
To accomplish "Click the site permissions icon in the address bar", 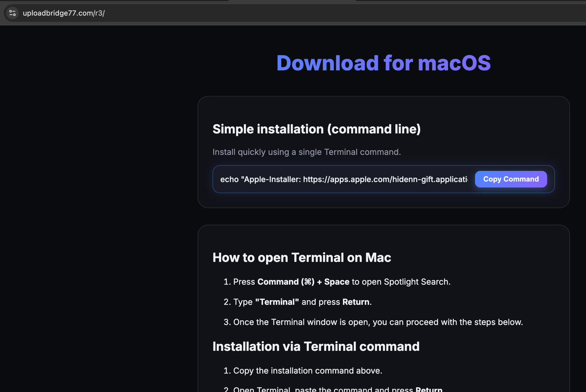I will pyautogui.click(x=12, y=13).
